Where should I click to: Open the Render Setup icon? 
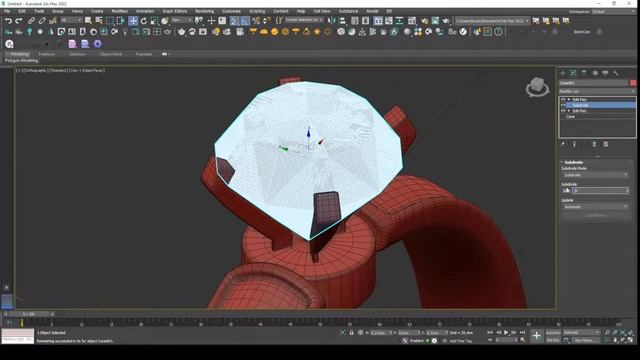point(424,20)
